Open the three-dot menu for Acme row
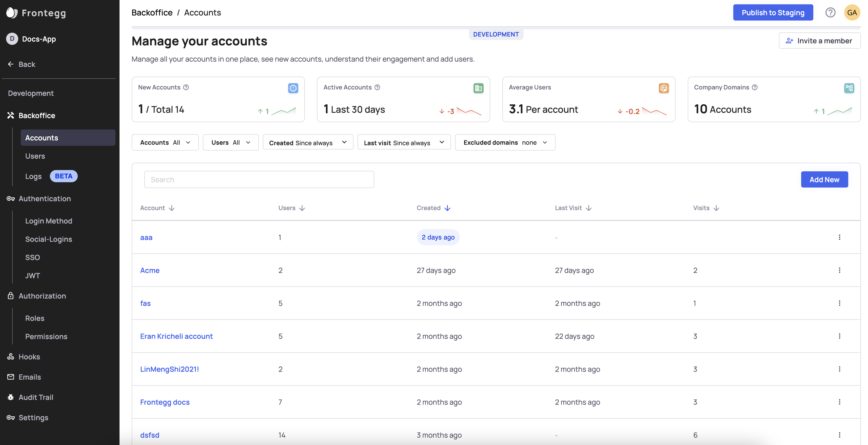This screenshot has width=868, height=445. pos(839,270)
